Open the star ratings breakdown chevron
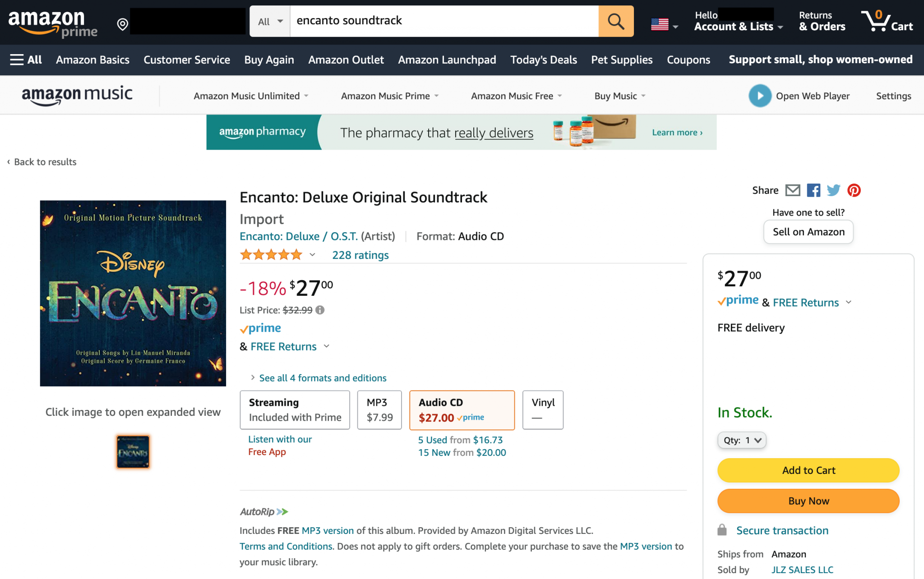Screen dimensions: 924x579 312,255
